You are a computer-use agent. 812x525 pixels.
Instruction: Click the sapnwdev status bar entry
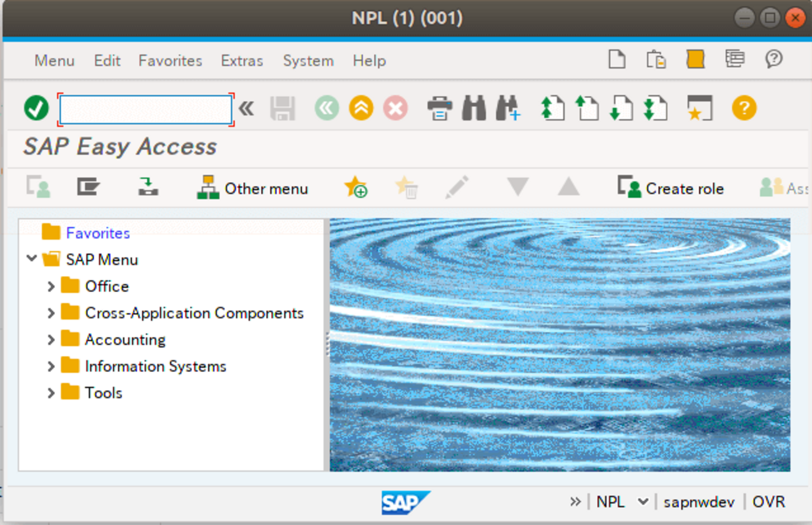pos(699,502)
